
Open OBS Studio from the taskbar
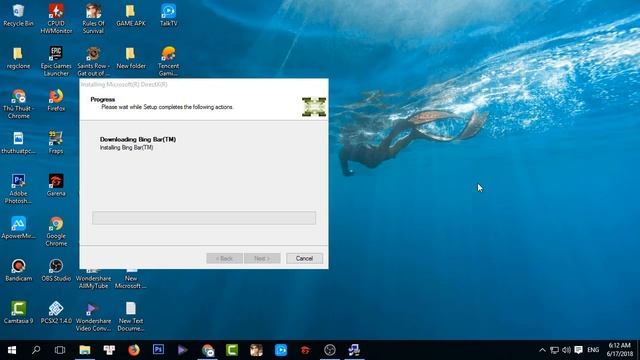pyautogui.click(x=330, y=350)
